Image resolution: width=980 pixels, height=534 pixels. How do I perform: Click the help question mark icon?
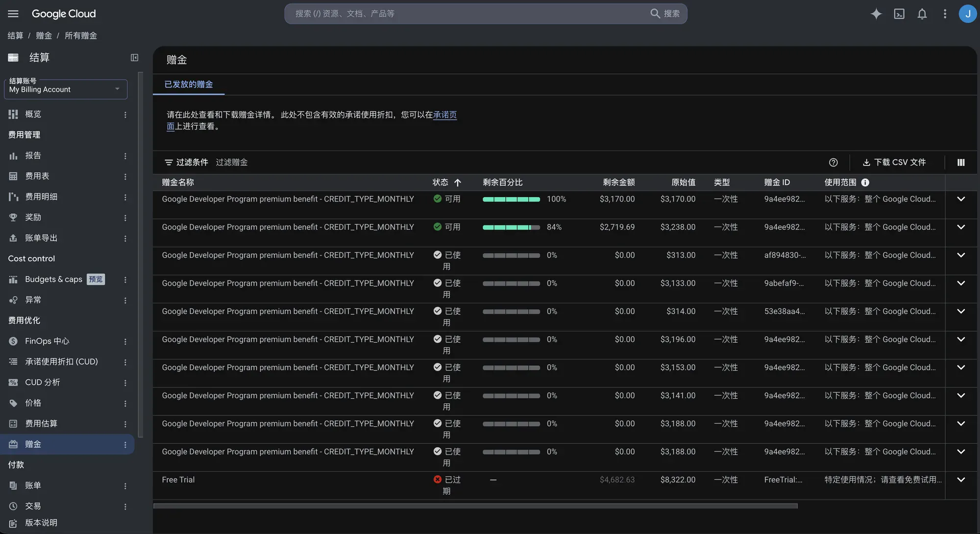pyautogui.click(x=833, y=162)
